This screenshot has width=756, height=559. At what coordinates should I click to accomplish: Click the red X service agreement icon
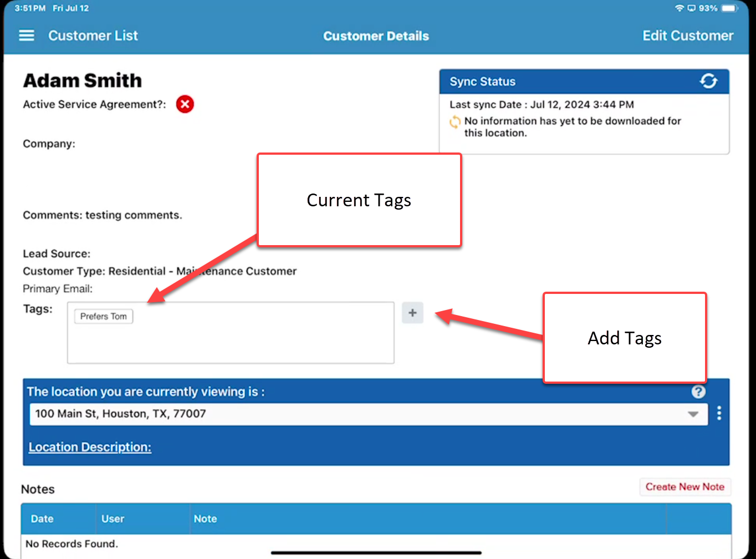tap(185, 104)
